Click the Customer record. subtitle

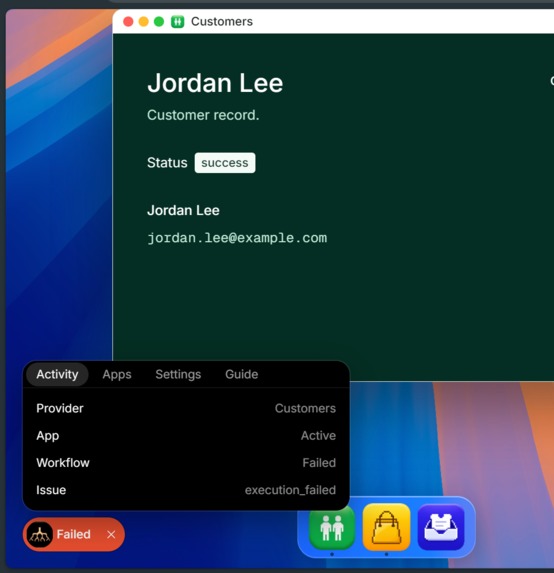203,115
